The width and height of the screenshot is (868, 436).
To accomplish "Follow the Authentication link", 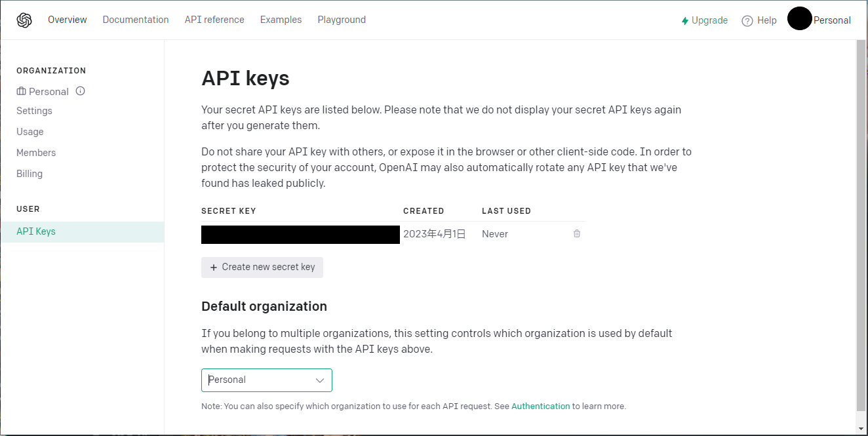I will tap(540, 406).
